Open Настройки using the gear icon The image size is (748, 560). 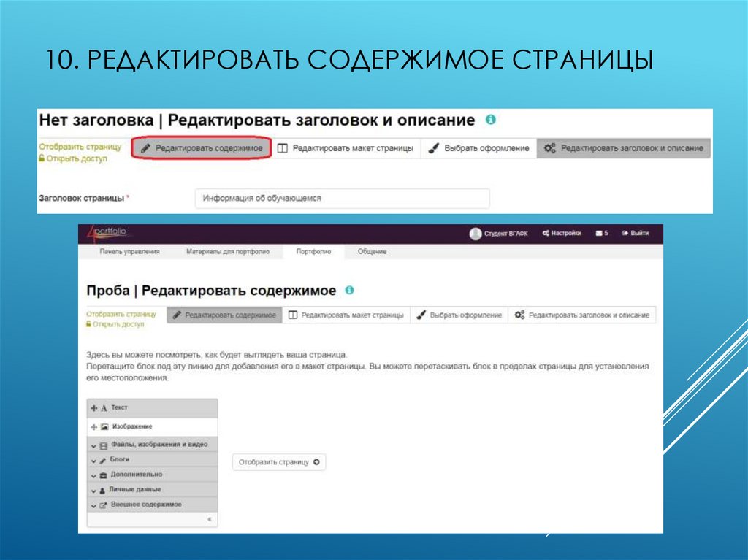tap(546, 233)
